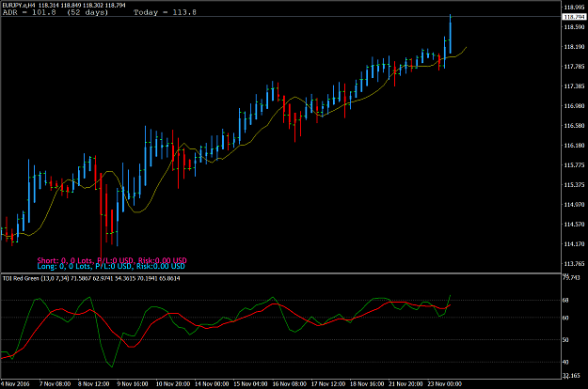Click the 40 level label on TDI scale
This screenshot has width=588, height=389.
coord(565,362)
